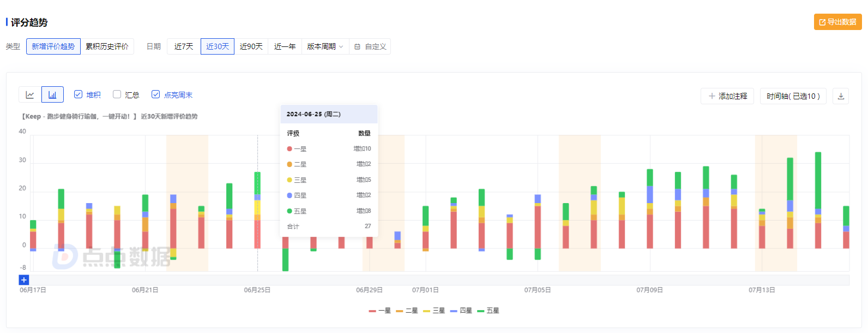Toggle the 一星 legend marker
This screenshot has width=868, height=333.
pos(372,311)
